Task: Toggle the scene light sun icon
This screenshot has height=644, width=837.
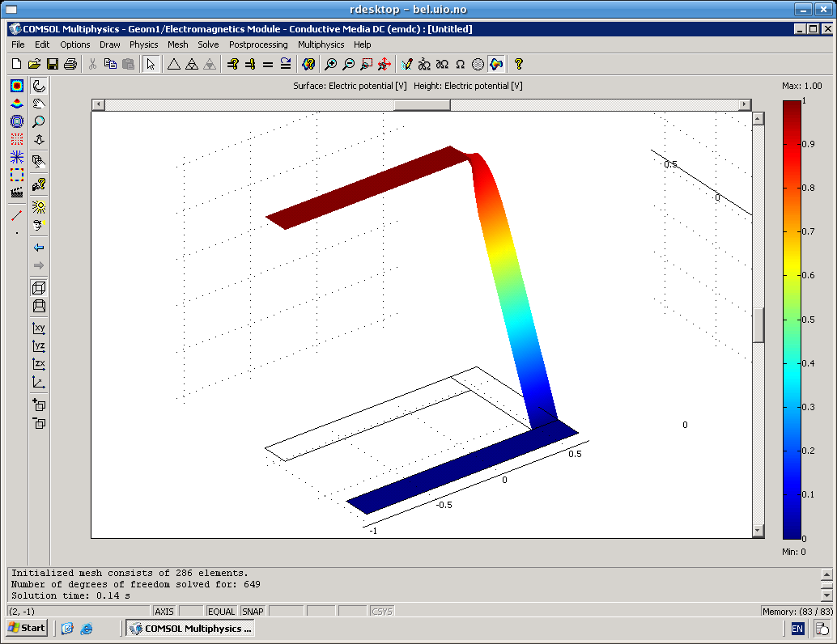Action: [39, 207]
